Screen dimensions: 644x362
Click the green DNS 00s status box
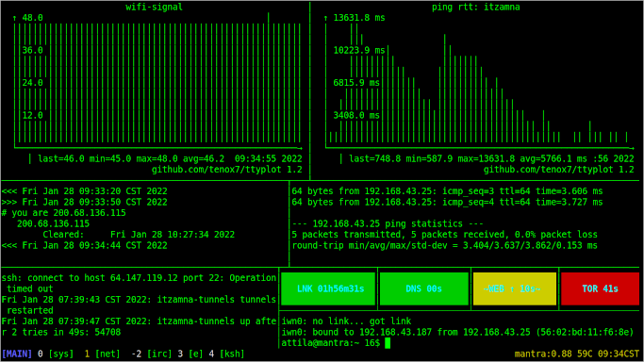pos(424,289)
